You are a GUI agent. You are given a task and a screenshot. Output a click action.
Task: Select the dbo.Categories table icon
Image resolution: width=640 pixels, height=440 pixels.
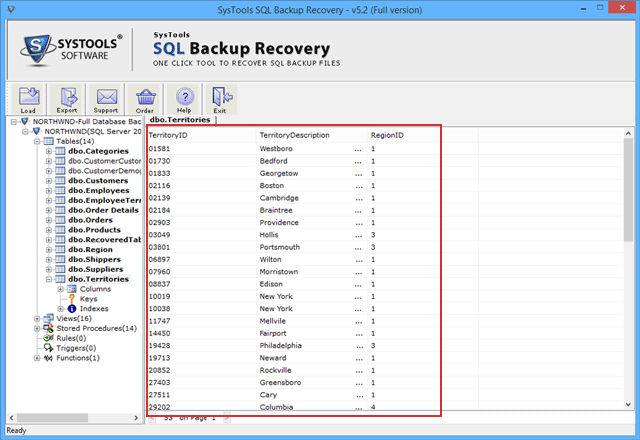60,151
